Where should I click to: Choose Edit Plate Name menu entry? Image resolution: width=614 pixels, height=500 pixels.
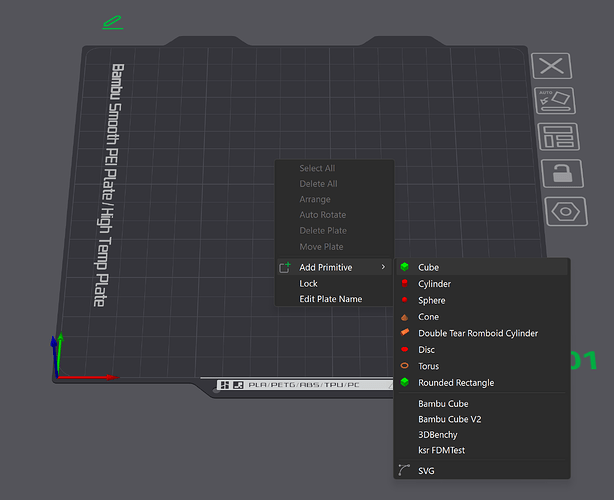[x=334, y=299]
